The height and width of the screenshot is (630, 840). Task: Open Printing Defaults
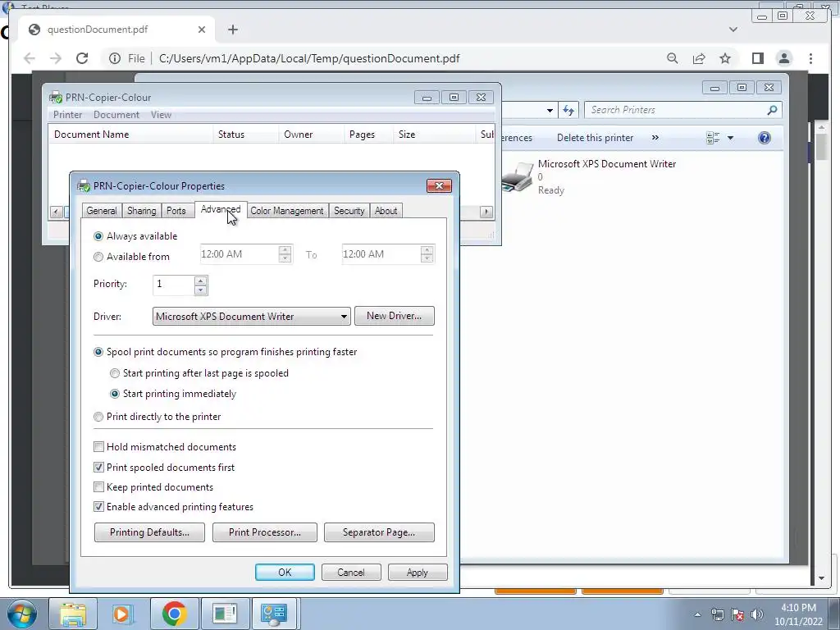(149, 532)
